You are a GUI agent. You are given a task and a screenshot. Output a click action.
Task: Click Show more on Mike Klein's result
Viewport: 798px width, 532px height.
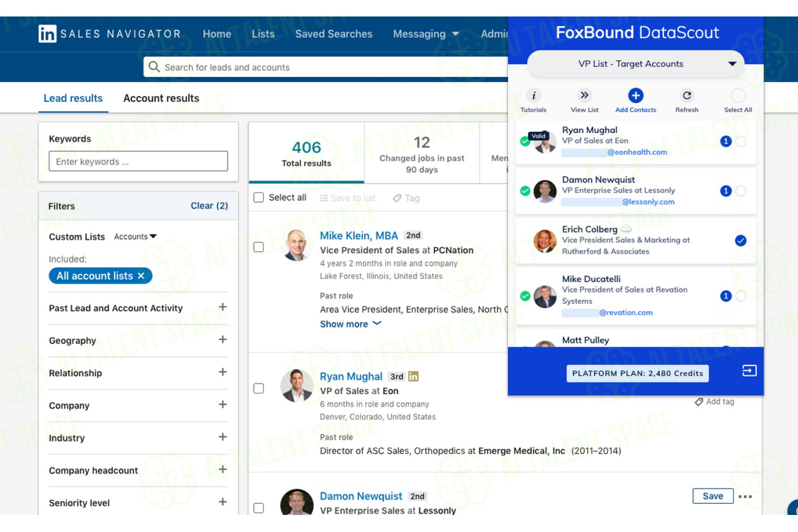[351, 324]
